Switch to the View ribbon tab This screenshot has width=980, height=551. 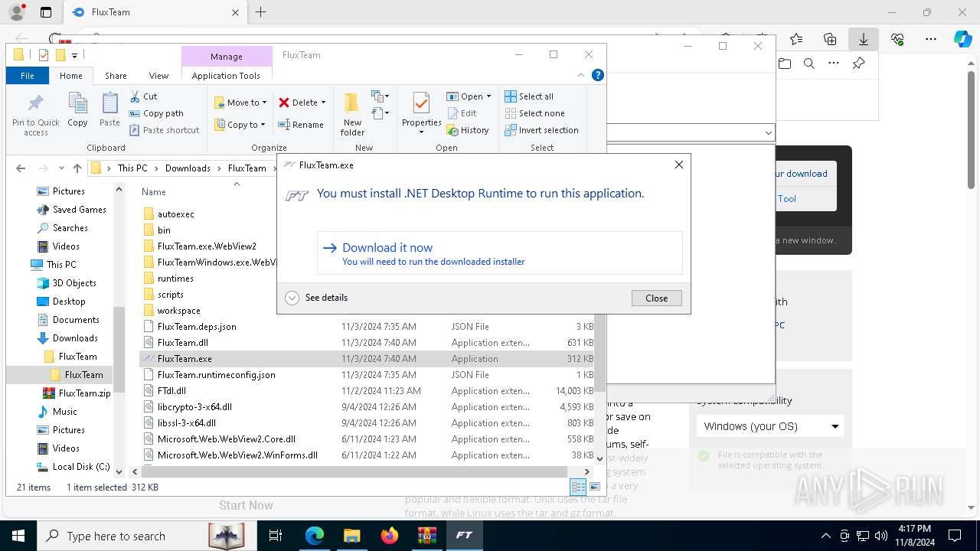pyautogui.click(x=158, y=76)
